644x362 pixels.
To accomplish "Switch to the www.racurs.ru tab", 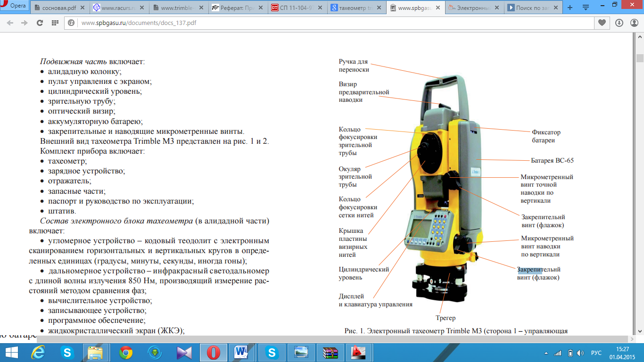I will click(x=118, y=8).
